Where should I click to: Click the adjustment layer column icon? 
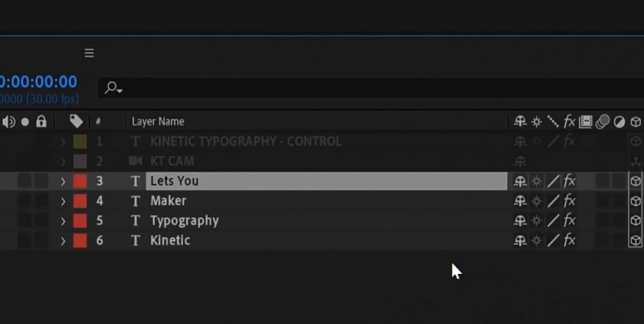tap(619, 121)
